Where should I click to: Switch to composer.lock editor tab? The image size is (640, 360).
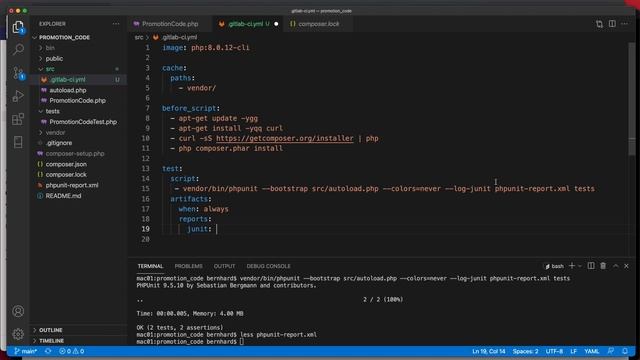coord(318,24)
